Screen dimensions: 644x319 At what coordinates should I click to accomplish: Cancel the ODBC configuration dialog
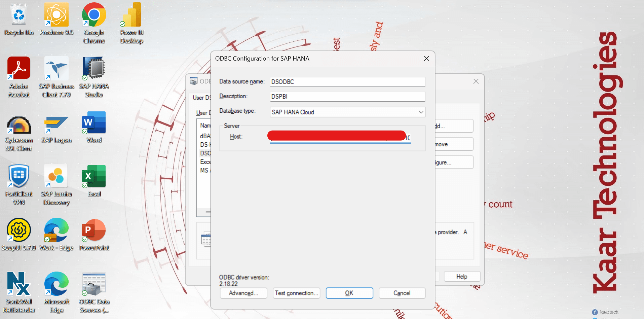point(402,293)
